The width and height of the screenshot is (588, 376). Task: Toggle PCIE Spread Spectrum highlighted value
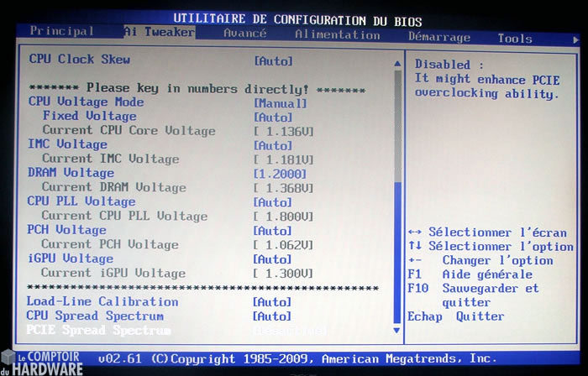click(290, 331)
